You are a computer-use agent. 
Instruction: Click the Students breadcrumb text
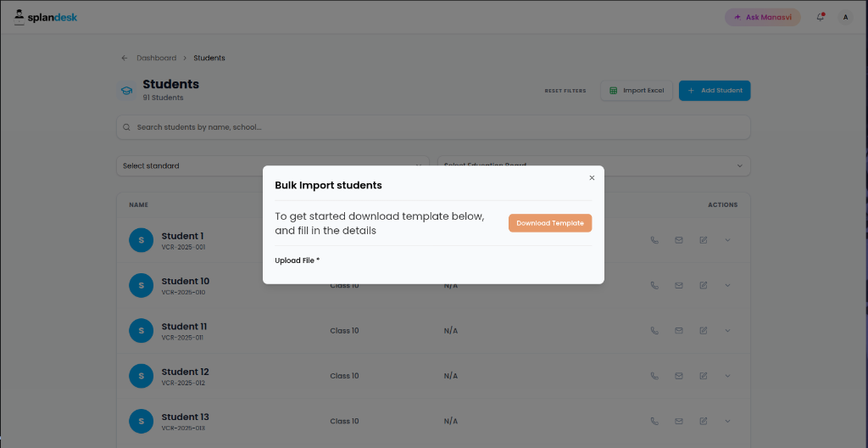(209, 58)
